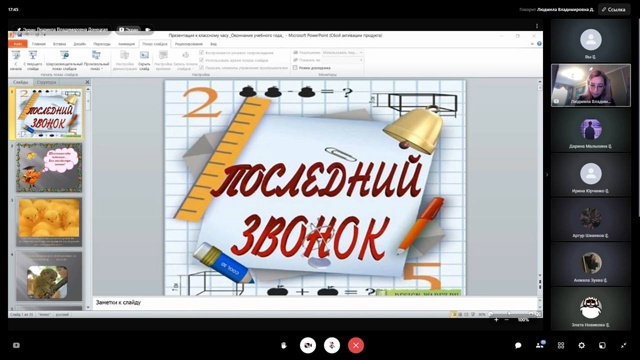Click scroll-down arrow of slide thumbnails pane
This screenshot has width=640, height=360.
point(88,307)
